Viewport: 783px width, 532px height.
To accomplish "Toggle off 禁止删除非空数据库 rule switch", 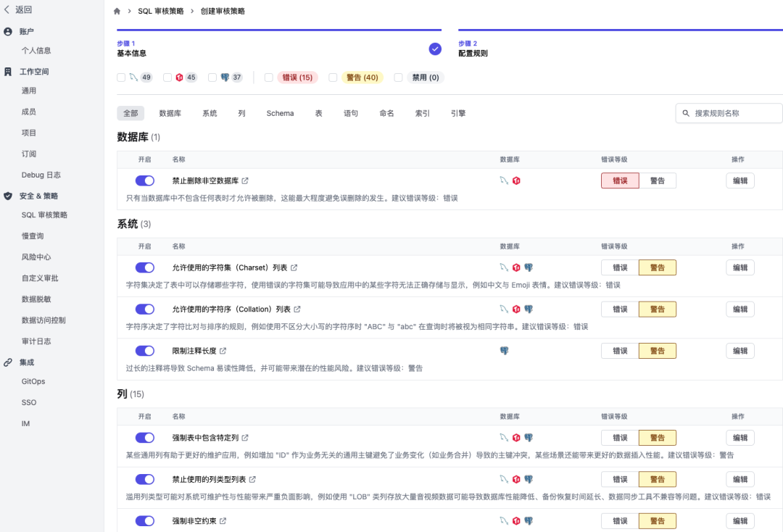I will 145,180.
